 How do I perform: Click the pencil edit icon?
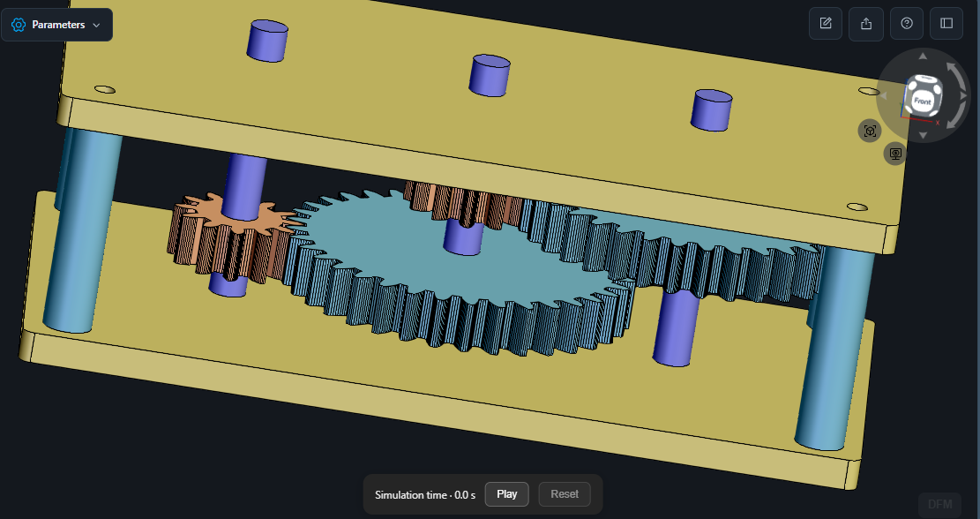[x=826, y=24]
